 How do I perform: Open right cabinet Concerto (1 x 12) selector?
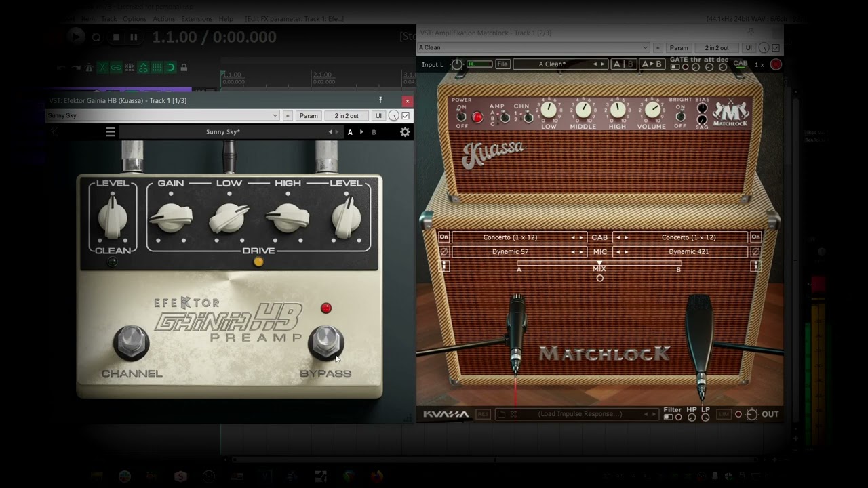coord(680,237)
